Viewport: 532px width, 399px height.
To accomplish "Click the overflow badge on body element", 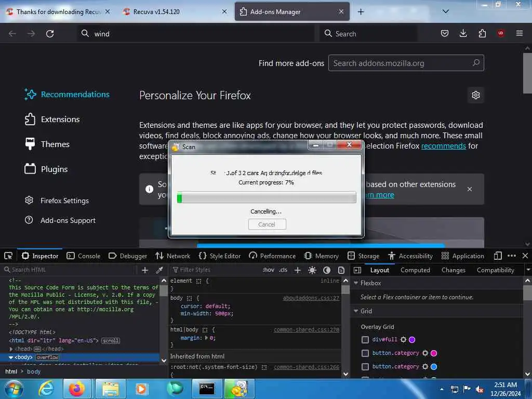I will [x=47, y=357].
